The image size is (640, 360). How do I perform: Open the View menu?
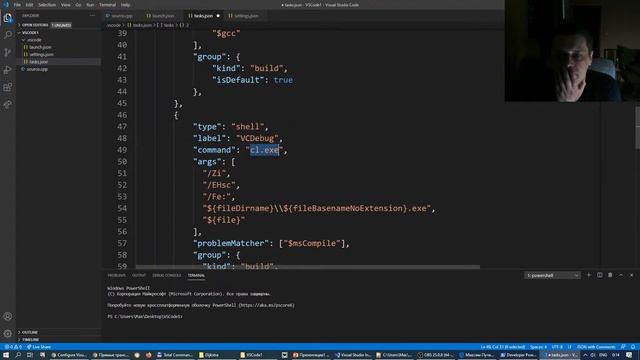coord(66,5)
